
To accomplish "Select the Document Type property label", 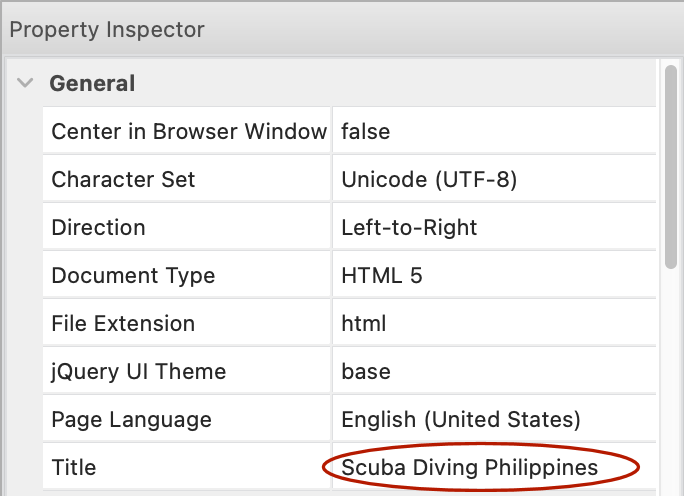I will (x=133, y=276).
